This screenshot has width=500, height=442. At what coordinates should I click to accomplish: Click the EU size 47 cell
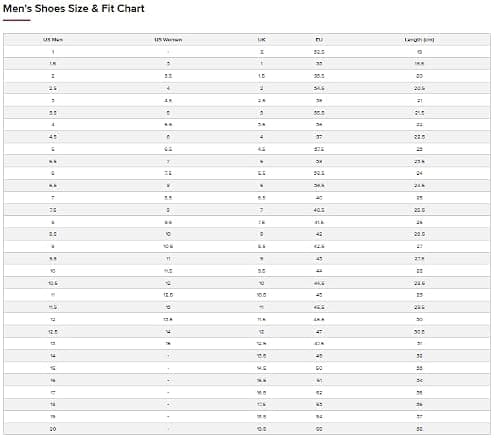point(319,332)
